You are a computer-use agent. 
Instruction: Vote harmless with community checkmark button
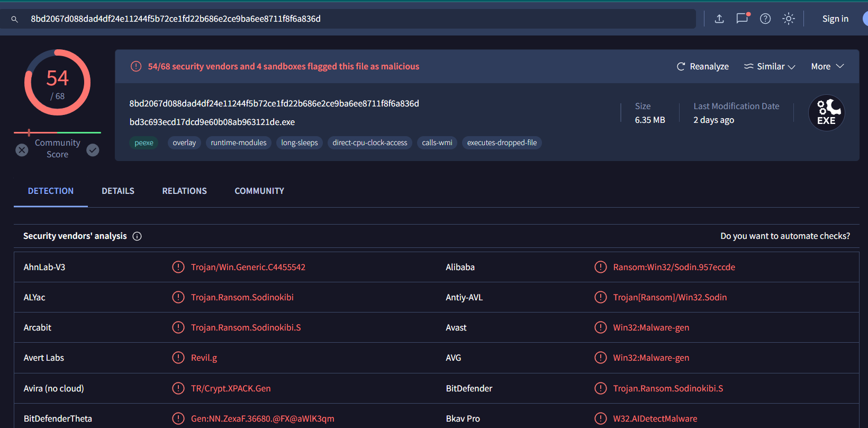pyautogui.click(x=93, y=150)
